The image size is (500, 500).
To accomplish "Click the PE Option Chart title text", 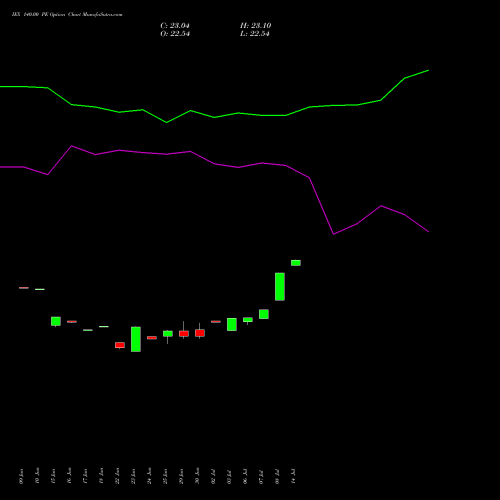I will [x=67, y=15].
